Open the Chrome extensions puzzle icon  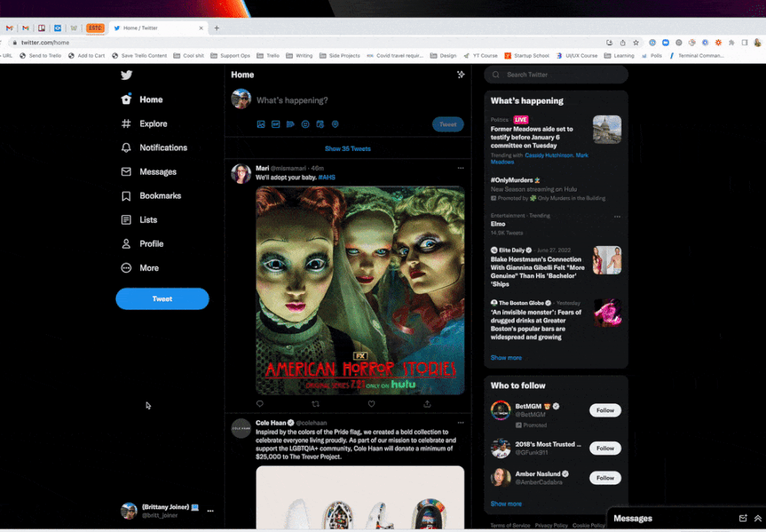tap(731, 42)
